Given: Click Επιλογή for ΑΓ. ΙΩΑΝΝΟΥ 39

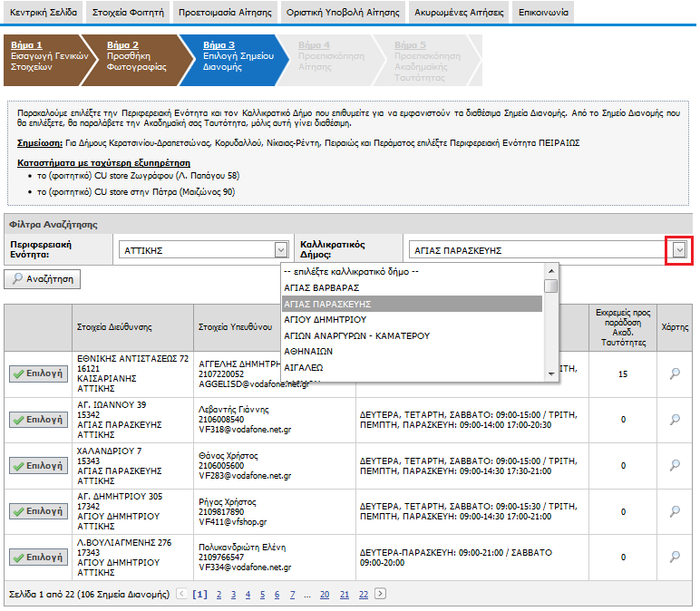Looking at the screenshot, I should click(38, 420).
